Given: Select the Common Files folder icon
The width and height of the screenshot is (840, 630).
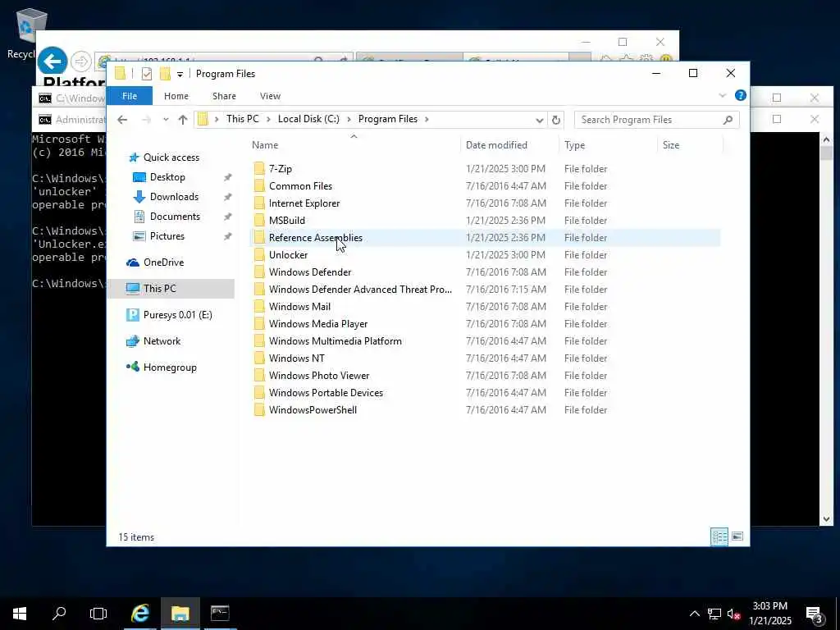Looking at the screenshot, I should click(x=259, y=186).
